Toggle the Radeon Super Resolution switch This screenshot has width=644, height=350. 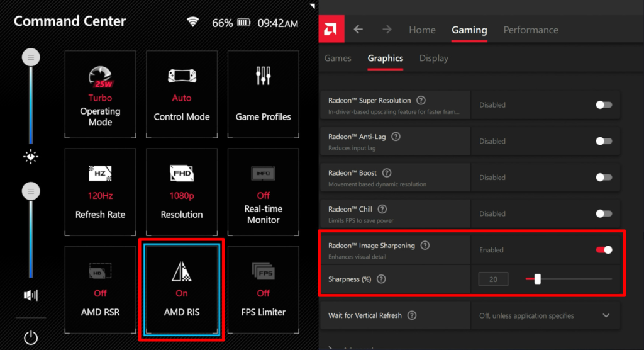tap(604, 105)
